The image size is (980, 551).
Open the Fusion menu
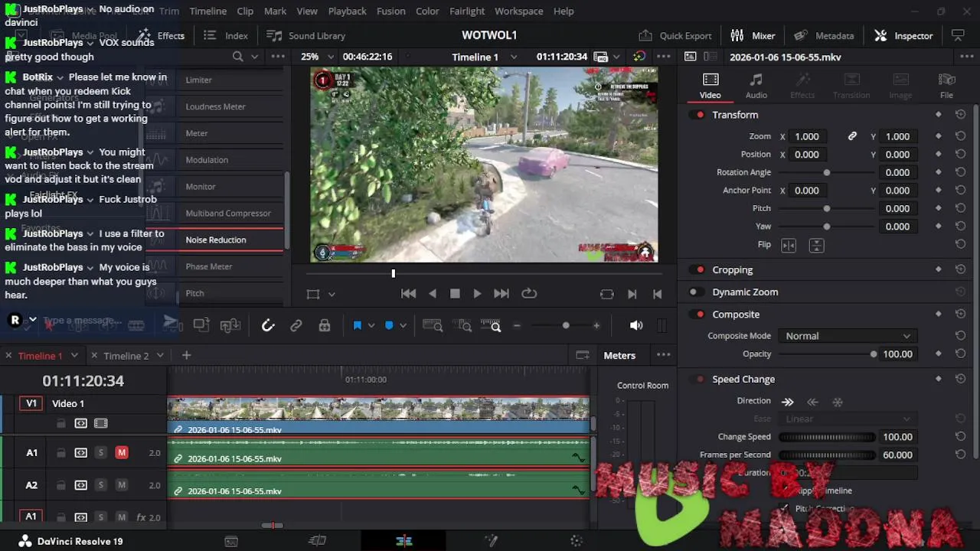(x=391, y=11)
